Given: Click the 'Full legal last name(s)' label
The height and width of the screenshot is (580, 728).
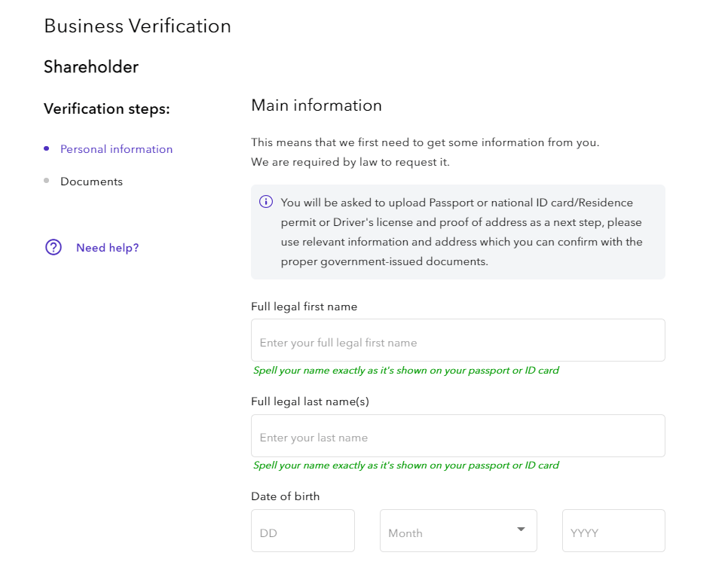Looking at the screenshot, I should coord(310,401).
